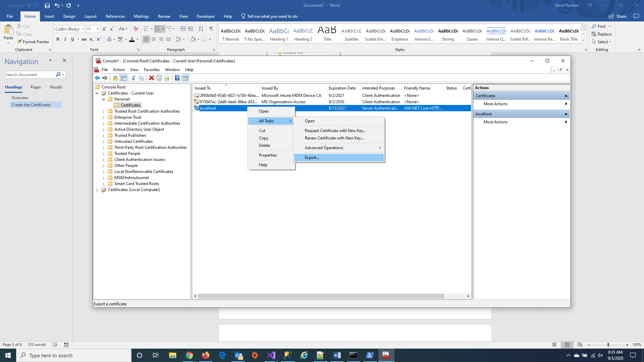Screen dimensions: 644x362
Task: Click Word Format Painter button
Action: pos(33,42)
